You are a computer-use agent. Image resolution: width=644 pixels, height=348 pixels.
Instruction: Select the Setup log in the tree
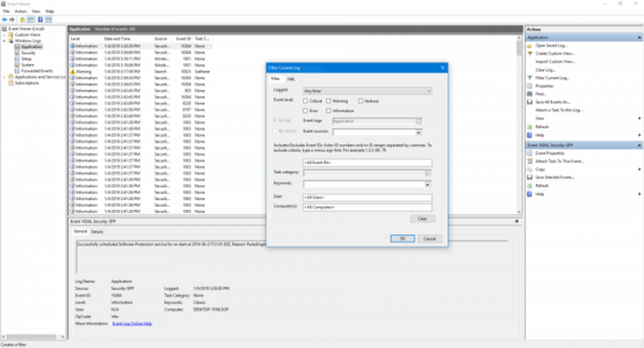click(26, 59)
